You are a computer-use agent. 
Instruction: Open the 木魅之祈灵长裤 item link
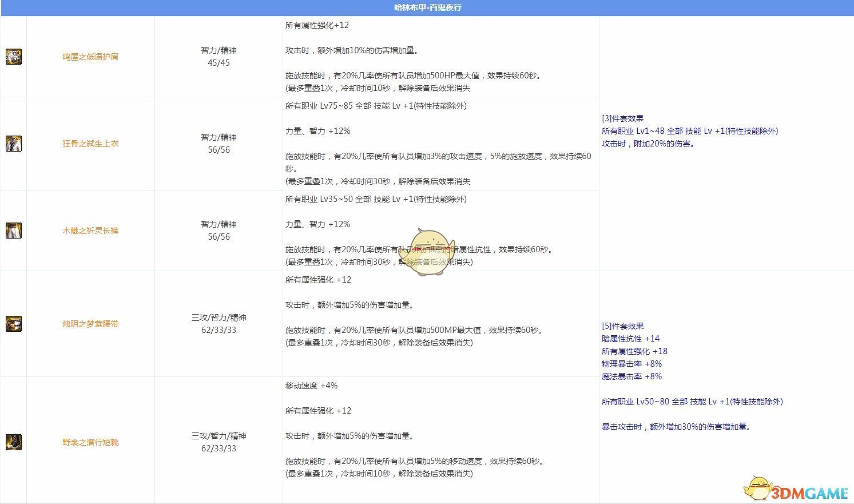[x=91, y=230]
